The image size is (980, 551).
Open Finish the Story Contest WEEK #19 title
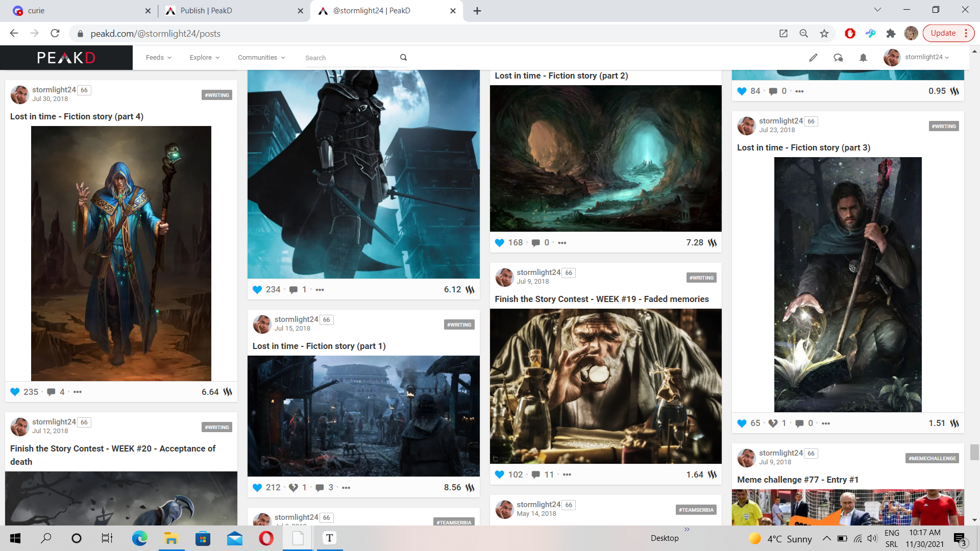[x=602, y=299]
